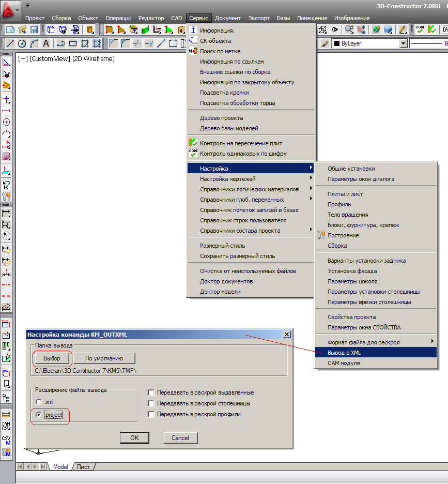Choose 'Вывод в XML' menu entry
This screenshot has height=484, width=448.
376,353
